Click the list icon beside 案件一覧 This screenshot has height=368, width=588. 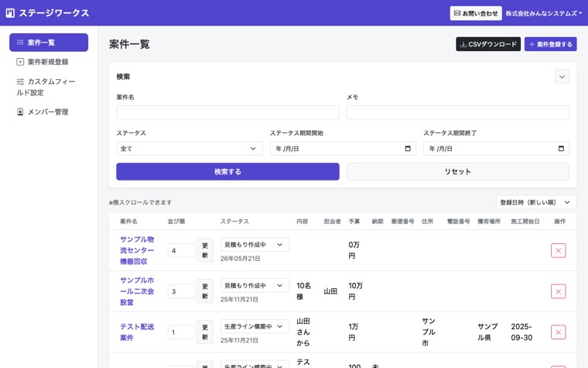[20, 43]
